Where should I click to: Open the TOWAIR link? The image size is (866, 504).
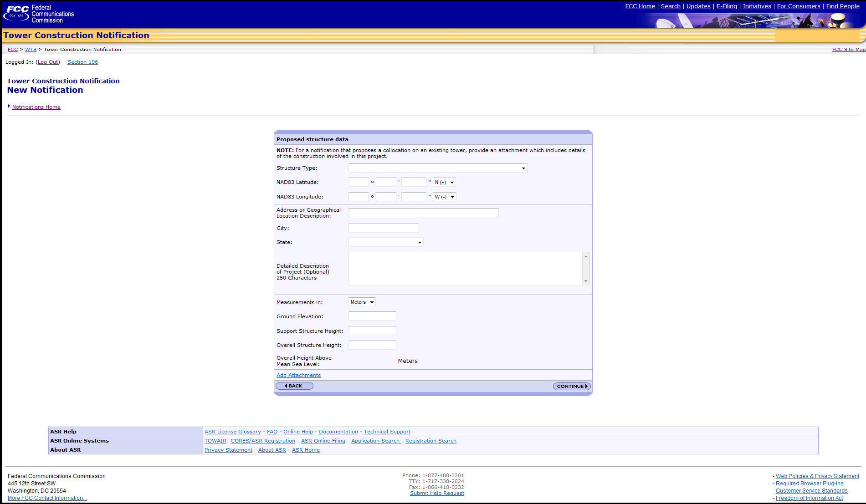point(215,441)
